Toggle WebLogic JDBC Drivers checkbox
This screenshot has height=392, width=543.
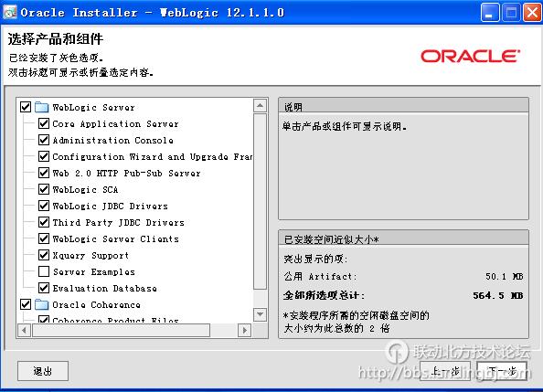(44, 206)
